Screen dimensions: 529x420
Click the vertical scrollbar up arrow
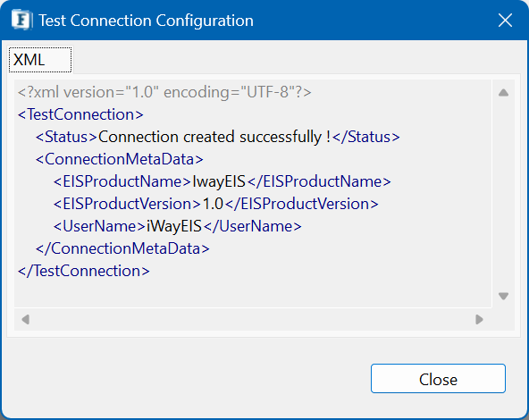pos(503,92)
